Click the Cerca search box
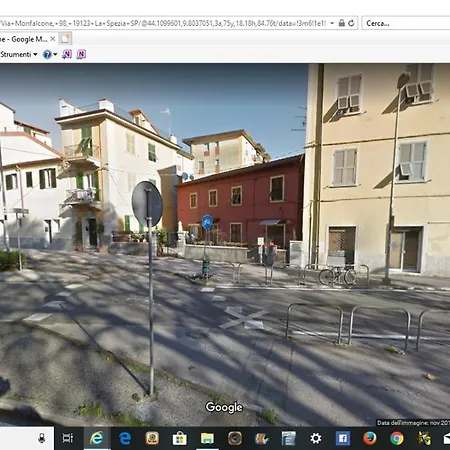The image size is (450, 450). 406,23
